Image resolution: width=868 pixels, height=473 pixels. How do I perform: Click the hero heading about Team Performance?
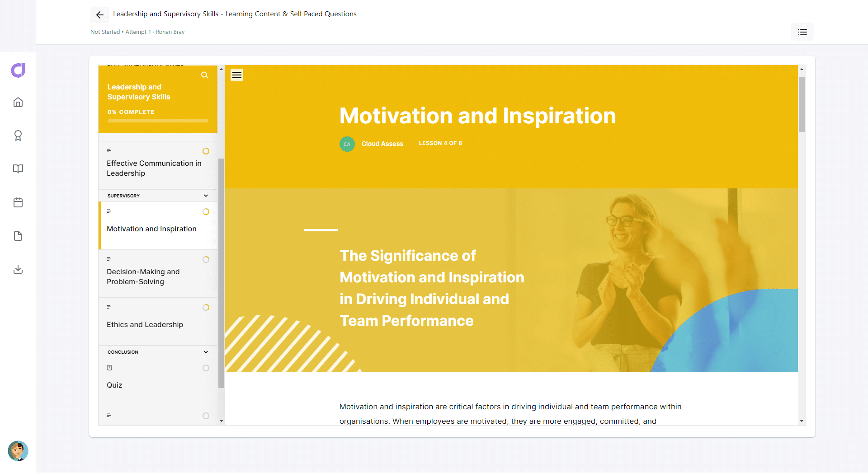[432, 288]
